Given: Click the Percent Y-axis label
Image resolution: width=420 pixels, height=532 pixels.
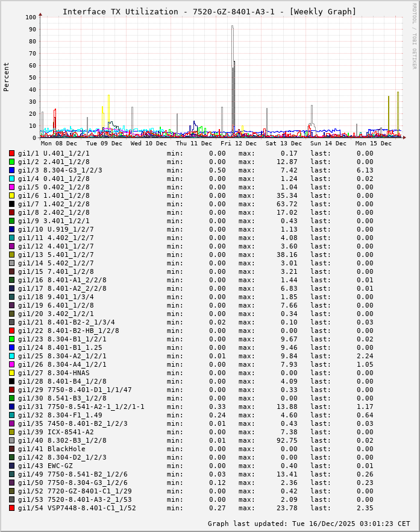Looking at the screenshot, I should click(x=7, y=77).
